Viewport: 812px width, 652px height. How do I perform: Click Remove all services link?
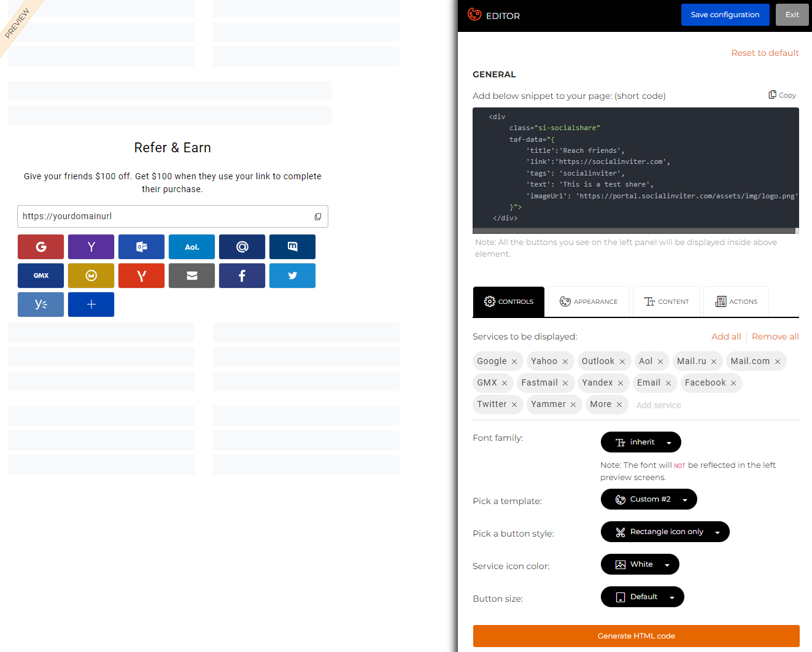[775, 336]
